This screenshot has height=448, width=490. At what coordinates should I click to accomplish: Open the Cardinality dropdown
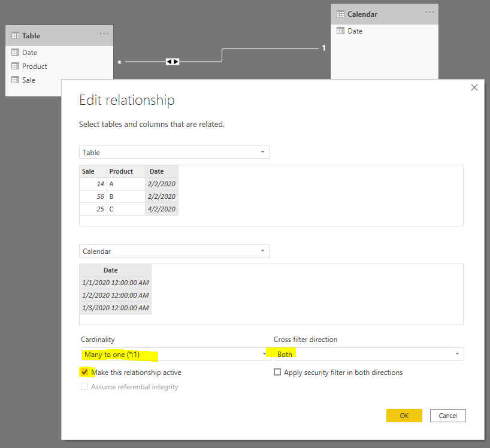click(x=176, y=354)
